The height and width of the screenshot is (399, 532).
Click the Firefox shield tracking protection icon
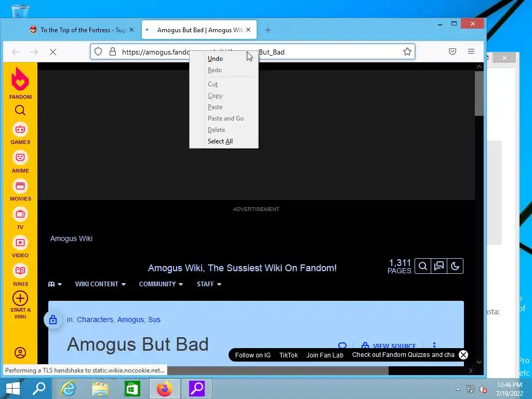point(98,51)
